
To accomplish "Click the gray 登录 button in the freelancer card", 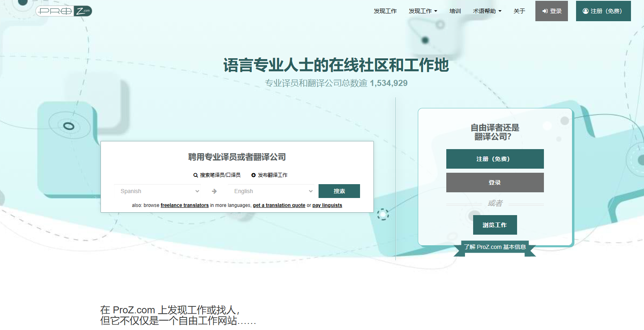I will point(495,183).
